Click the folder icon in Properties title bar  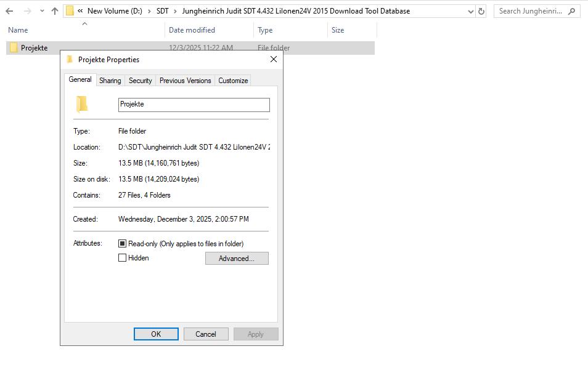70,59
